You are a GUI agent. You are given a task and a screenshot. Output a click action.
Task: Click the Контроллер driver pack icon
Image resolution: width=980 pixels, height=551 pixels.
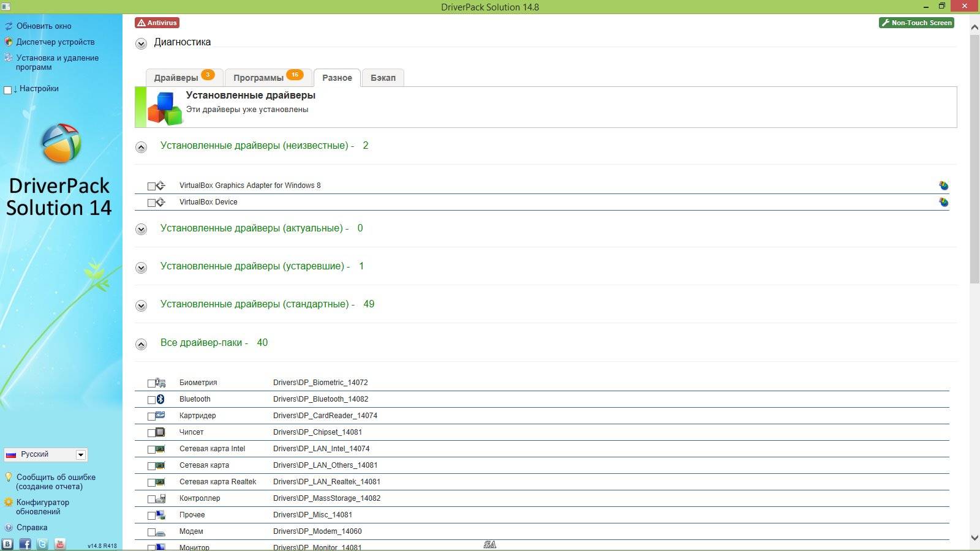160,498
